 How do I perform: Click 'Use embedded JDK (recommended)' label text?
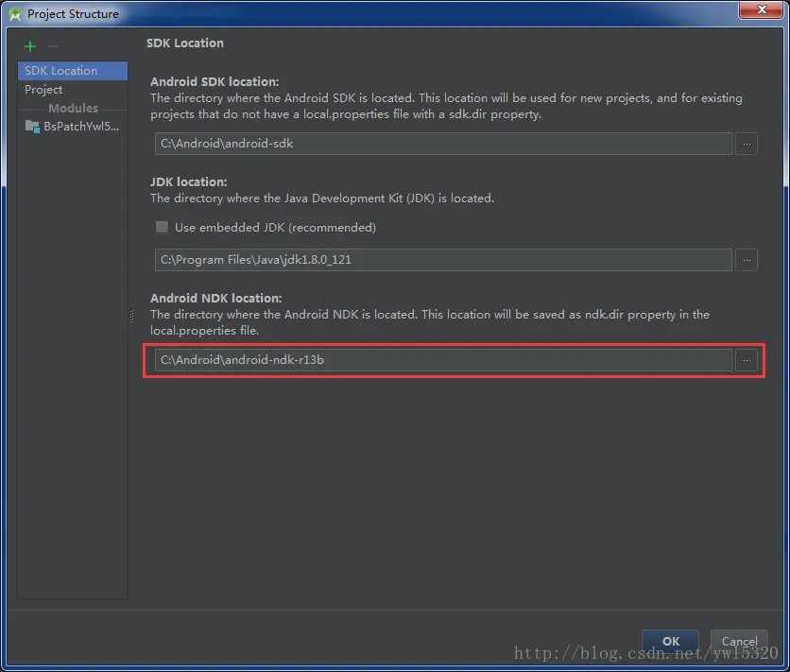[x=275, y=227]
